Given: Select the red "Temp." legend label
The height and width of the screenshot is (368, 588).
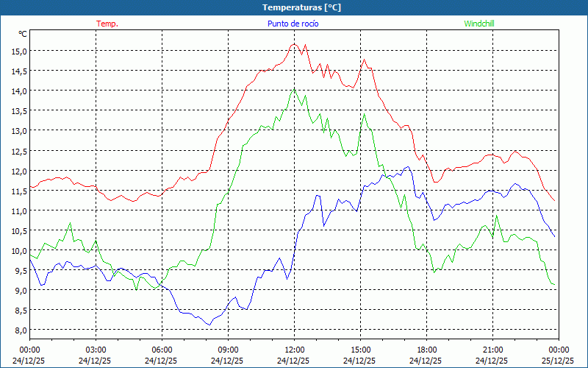Looking at the screenshot, I should [107, 24].
